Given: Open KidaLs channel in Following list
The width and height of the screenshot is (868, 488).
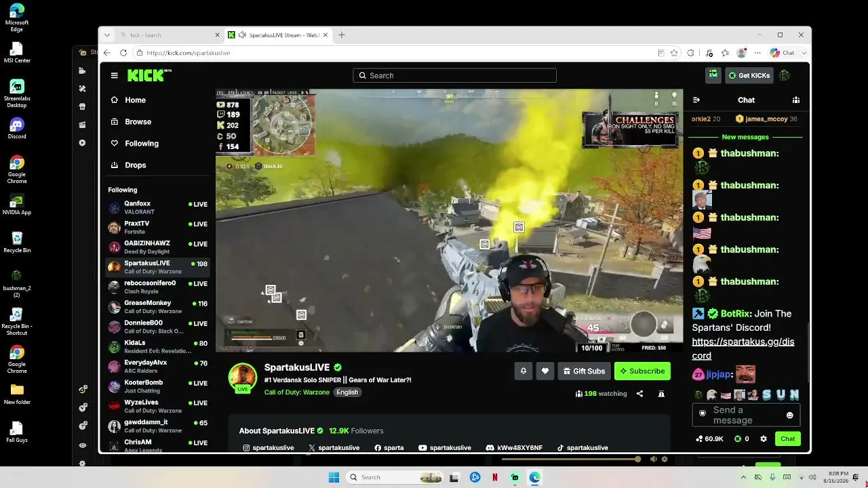Looking at the screenshot, I should [x=157, y=346].
